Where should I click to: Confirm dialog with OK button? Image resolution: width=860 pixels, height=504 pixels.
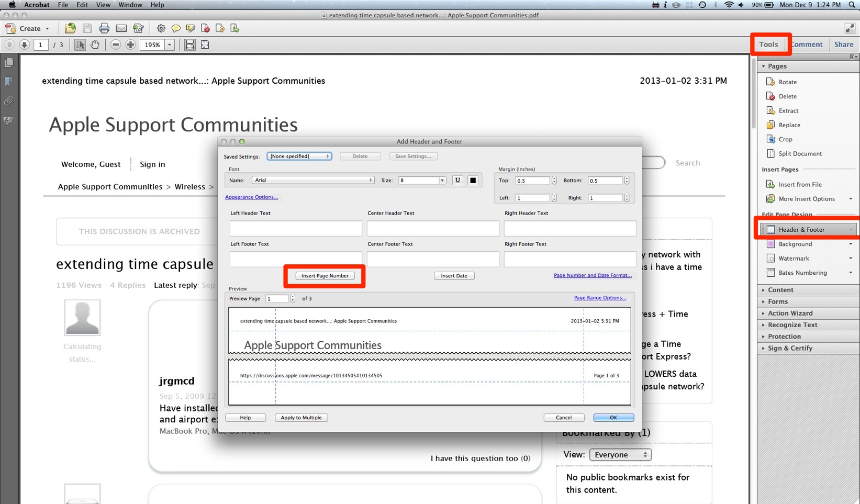click(x=613, y=418)
